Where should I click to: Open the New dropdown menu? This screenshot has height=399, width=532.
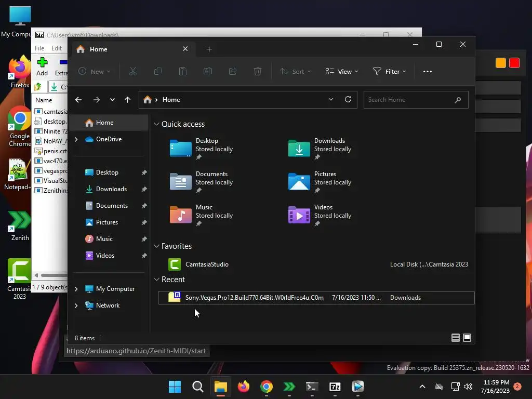coord(95,72)
